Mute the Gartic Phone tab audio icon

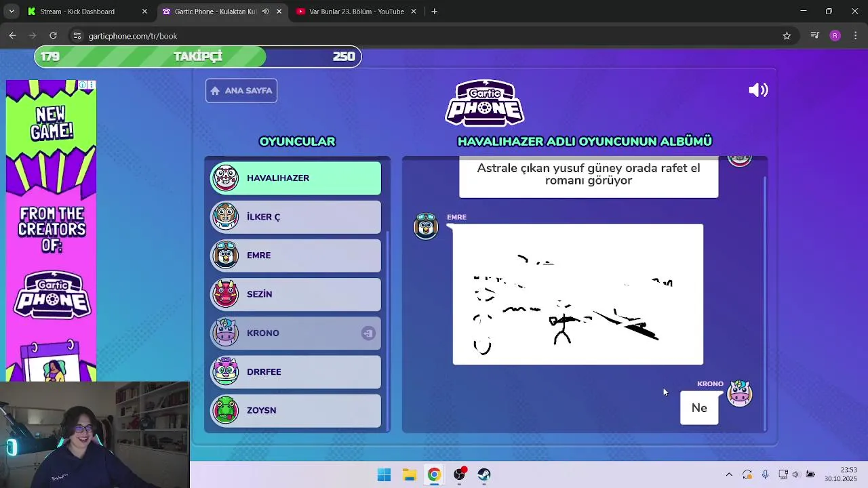[x=265, y=12]
